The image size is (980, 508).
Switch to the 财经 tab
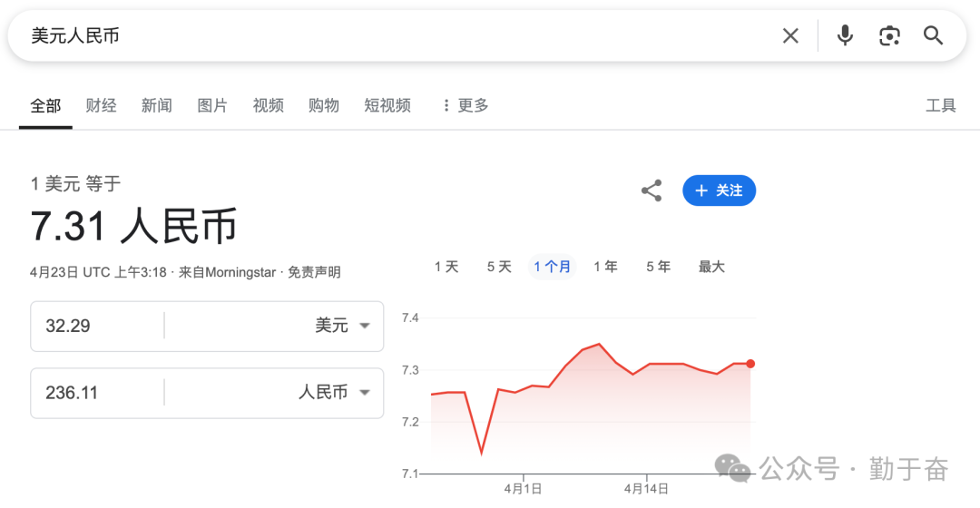click(102, 105)
